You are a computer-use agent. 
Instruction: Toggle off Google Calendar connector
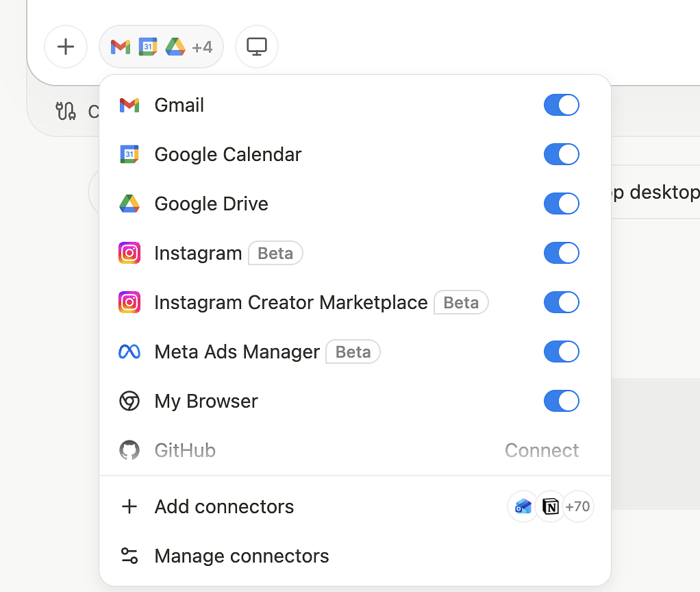click(x=561, y=154)
